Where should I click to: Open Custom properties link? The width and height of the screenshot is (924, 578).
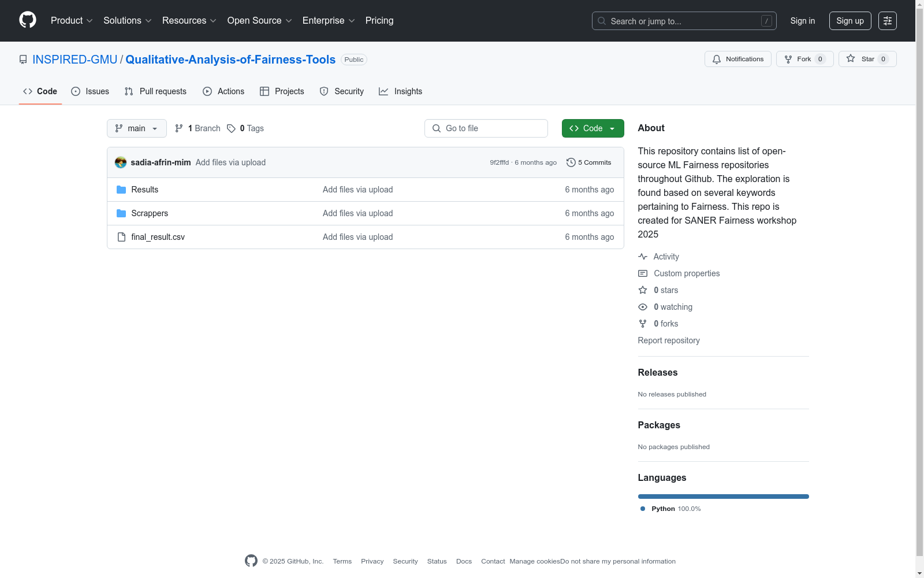click(679, 273)
